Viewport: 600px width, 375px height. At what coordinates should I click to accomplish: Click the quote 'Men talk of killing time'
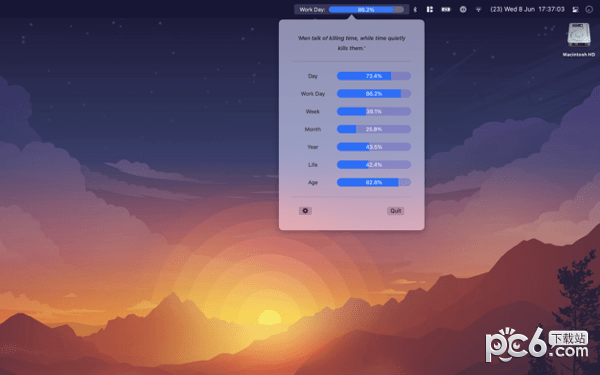pos(351,43)
